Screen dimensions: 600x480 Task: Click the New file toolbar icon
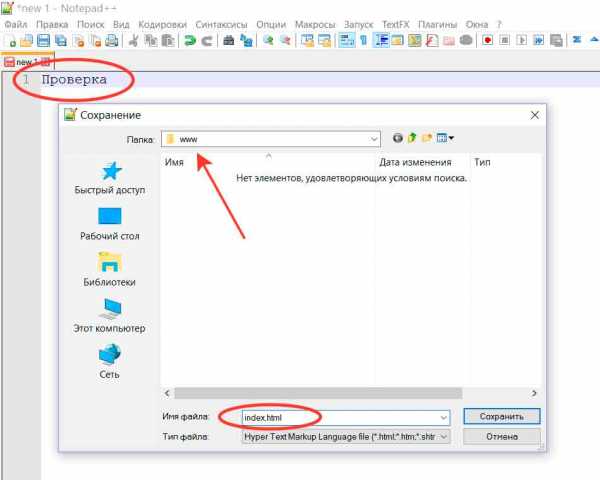coord(10,41)
